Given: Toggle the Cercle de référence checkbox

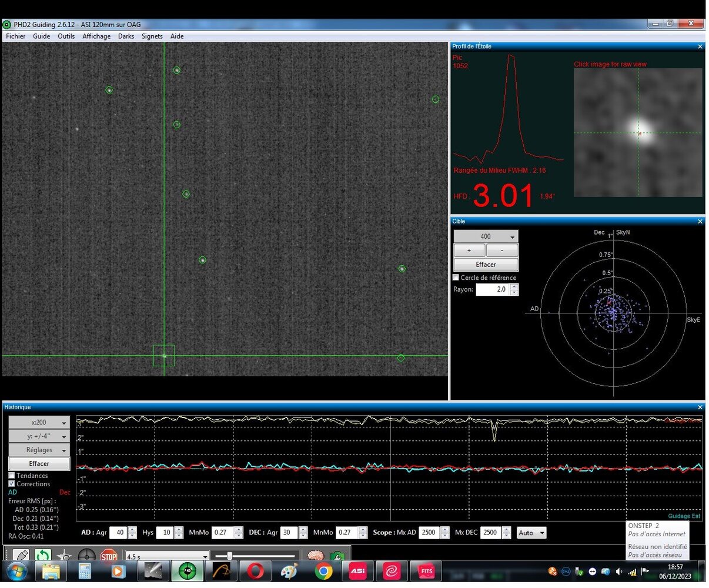Looking at the screenshot, I should [456, 278].
